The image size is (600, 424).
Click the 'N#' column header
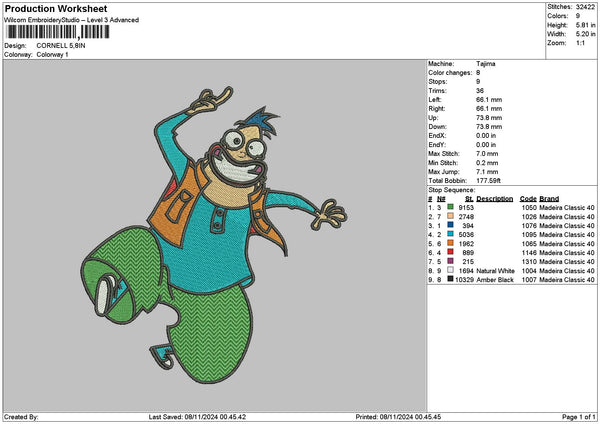coord(441,199)
